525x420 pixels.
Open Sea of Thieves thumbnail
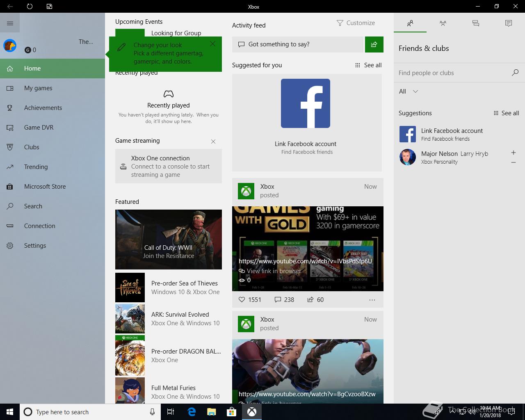(x=130, y=288)
